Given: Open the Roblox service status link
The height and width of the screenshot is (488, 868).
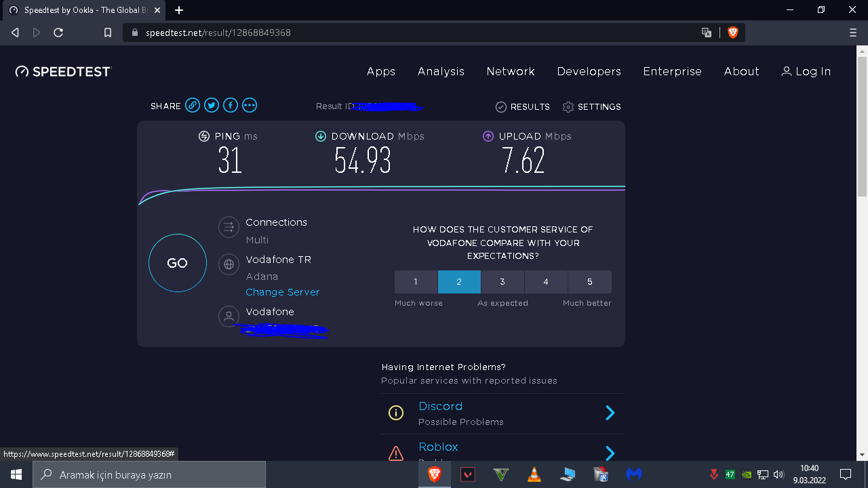Looking at the screenshot, I should click(x=439, y=447).
